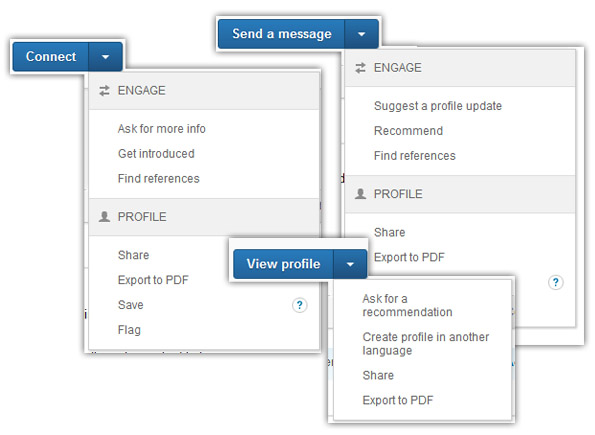This screenshot has height=435, width=595.
Task: Choose Ask for a recommendation
Action: (x=407, y=305)
